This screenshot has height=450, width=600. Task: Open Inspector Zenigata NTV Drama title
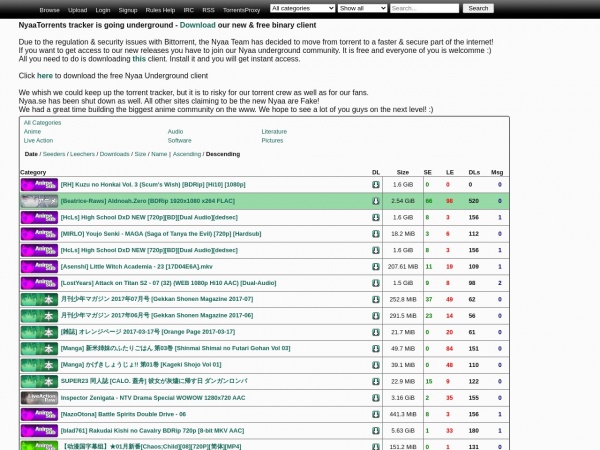pos(153,398)
